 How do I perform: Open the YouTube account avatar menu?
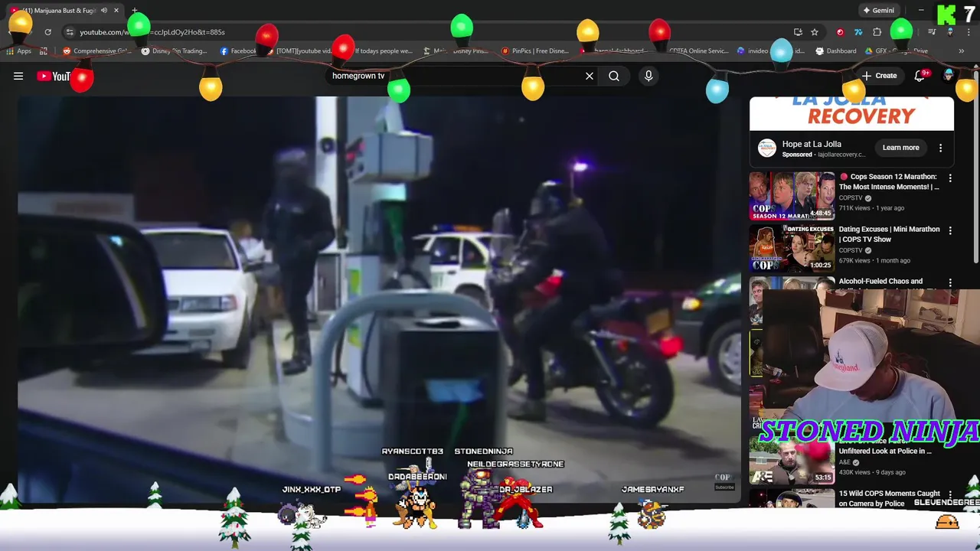[949, 76]
